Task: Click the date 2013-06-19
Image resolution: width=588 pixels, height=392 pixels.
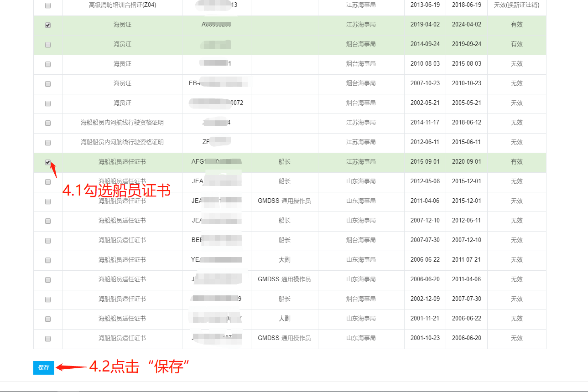Action: [425, 5]
